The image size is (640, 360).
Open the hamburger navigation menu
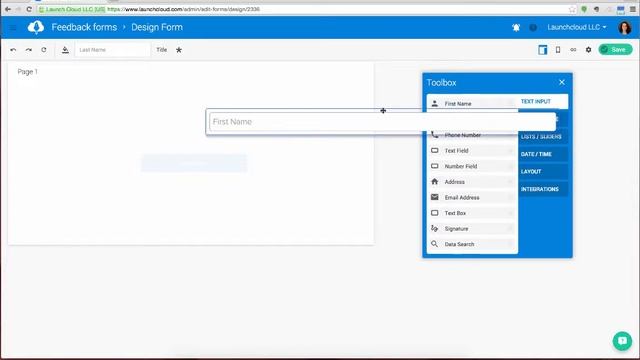[x=13, y=27]
